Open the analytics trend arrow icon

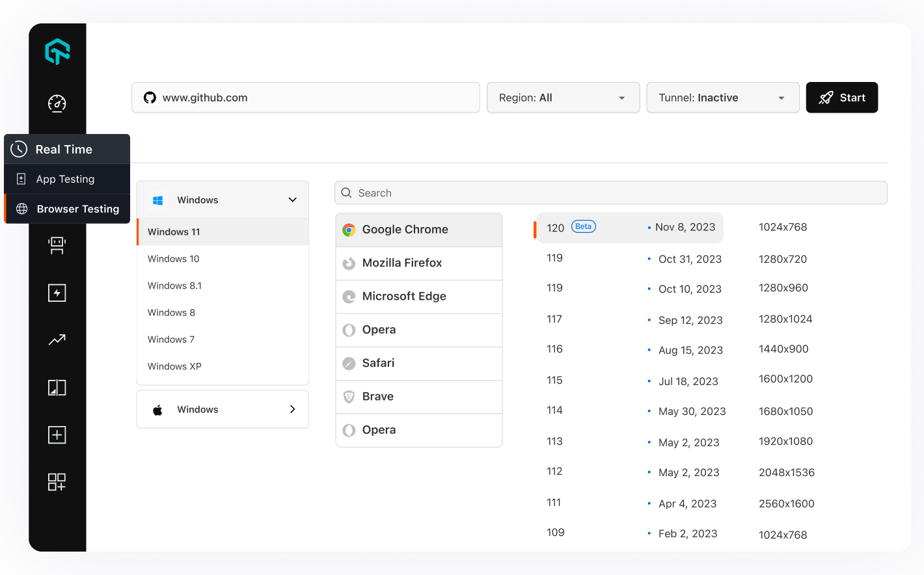[x=57, y=340]
